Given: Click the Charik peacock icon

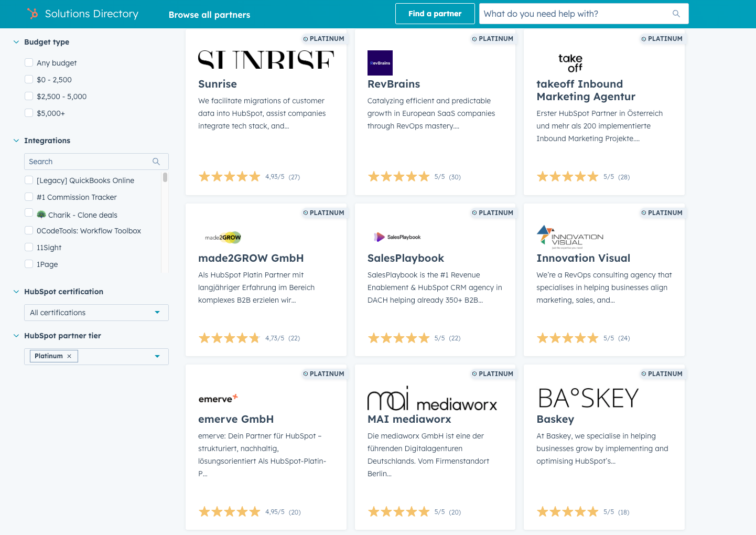Looking at the screenshot, I should click(41, 214).
